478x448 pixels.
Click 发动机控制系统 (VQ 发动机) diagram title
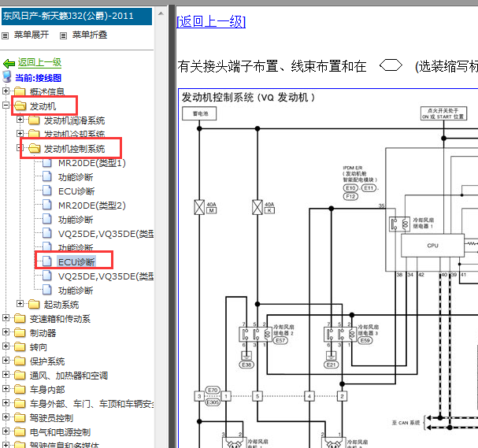point(248,98)
